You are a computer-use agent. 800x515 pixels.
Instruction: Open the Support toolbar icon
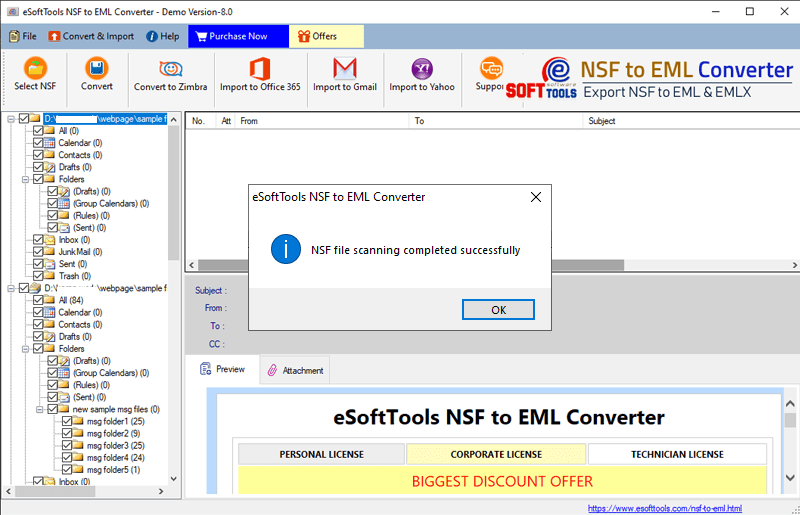click(490, 69)
